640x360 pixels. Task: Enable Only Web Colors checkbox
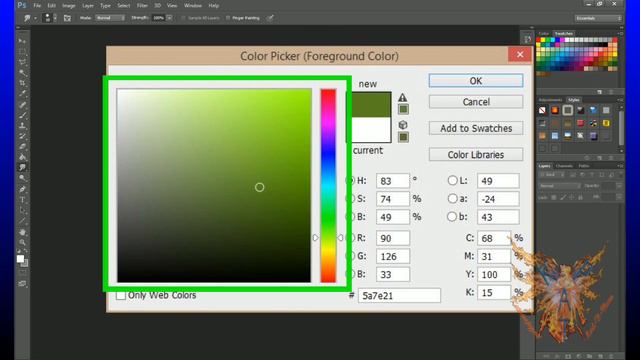(x=121, y=295)
